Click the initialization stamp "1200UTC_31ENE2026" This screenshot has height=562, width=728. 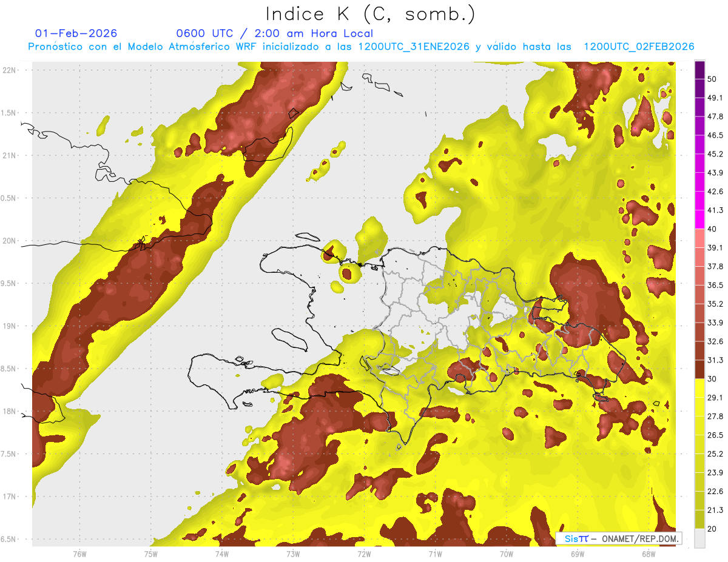(x=414, y=47)
